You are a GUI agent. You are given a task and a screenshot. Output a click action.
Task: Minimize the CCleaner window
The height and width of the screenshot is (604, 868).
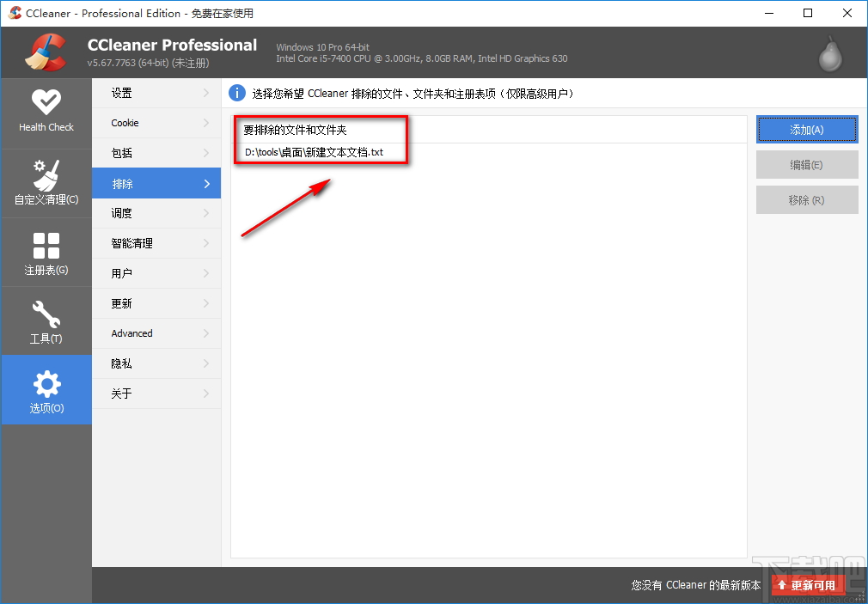[768, 13]
